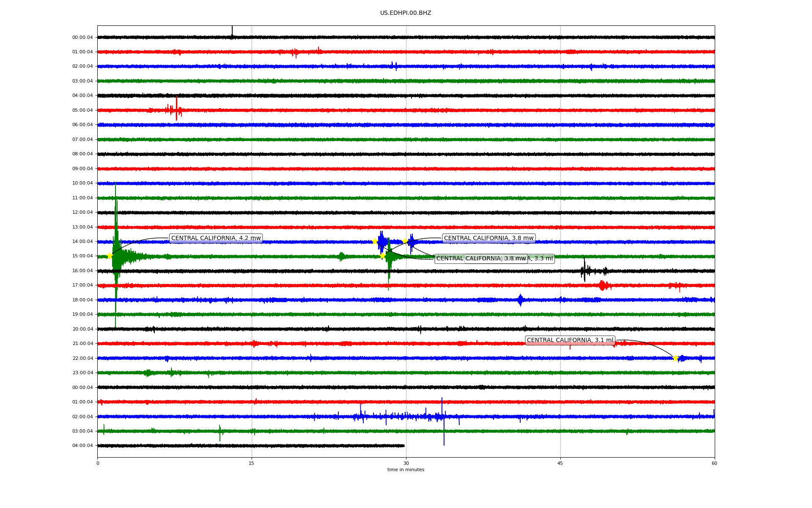Click the upper CENTRAL CALIFORNIA, 3.8 mw label

(x=488, y=238)
